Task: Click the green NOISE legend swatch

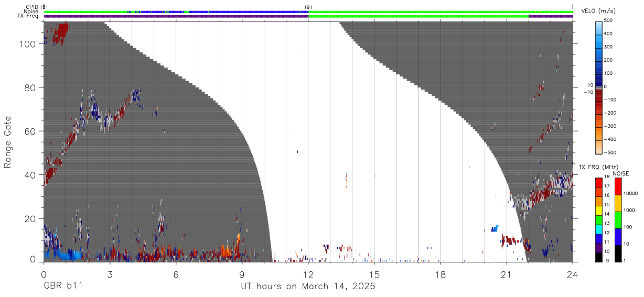Action: click(x=618, y=219)
